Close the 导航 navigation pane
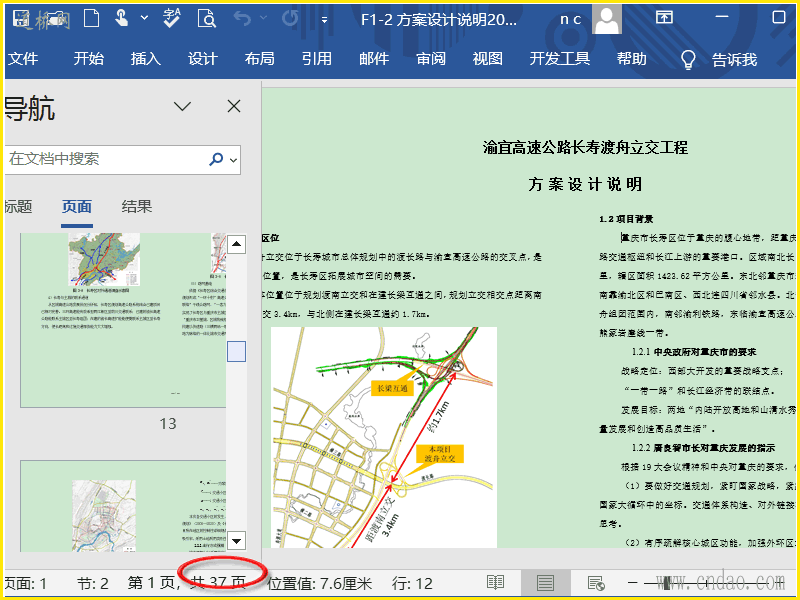 pyautogui.click(x=234, y=106)
